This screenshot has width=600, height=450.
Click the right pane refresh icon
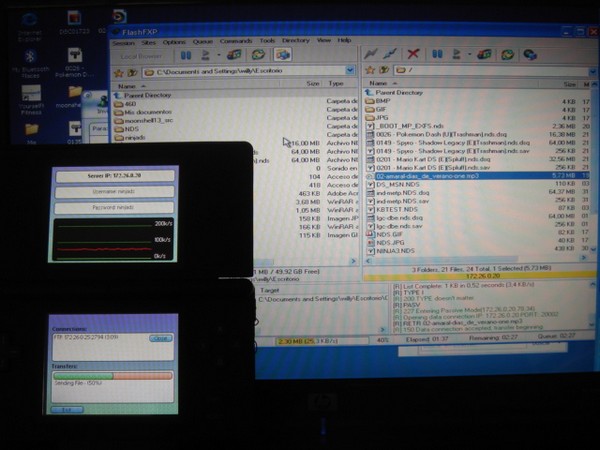tap(507, 55)
